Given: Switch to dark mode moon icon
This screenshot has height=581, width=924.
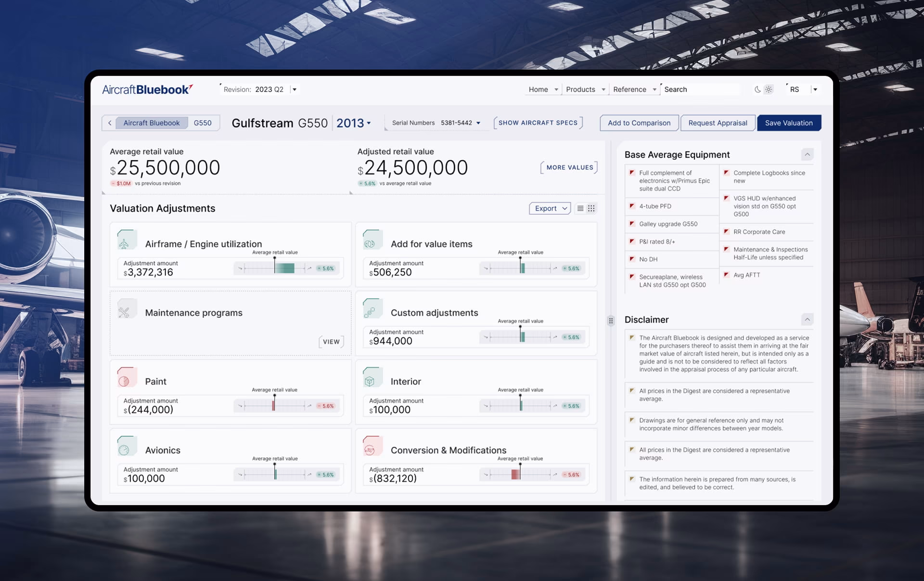Looking at the screenshot, I should click(757, 89).
